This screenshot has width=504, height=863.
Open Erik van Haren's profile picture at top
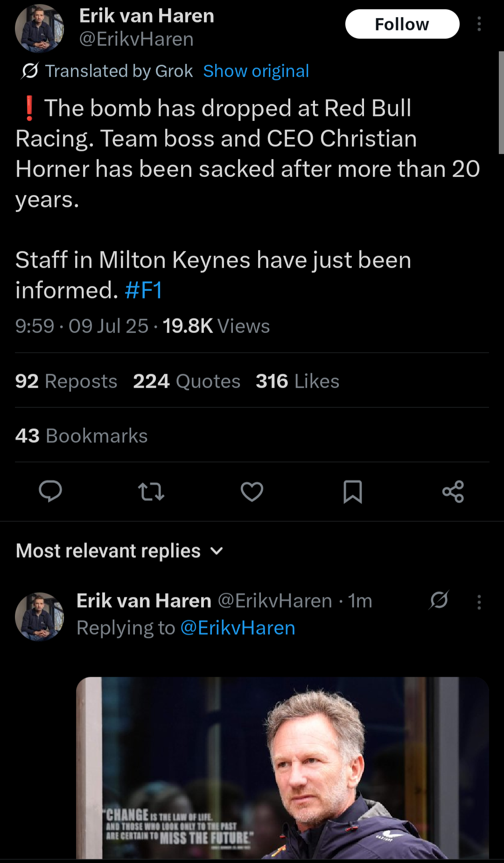(x=40, y=28)
